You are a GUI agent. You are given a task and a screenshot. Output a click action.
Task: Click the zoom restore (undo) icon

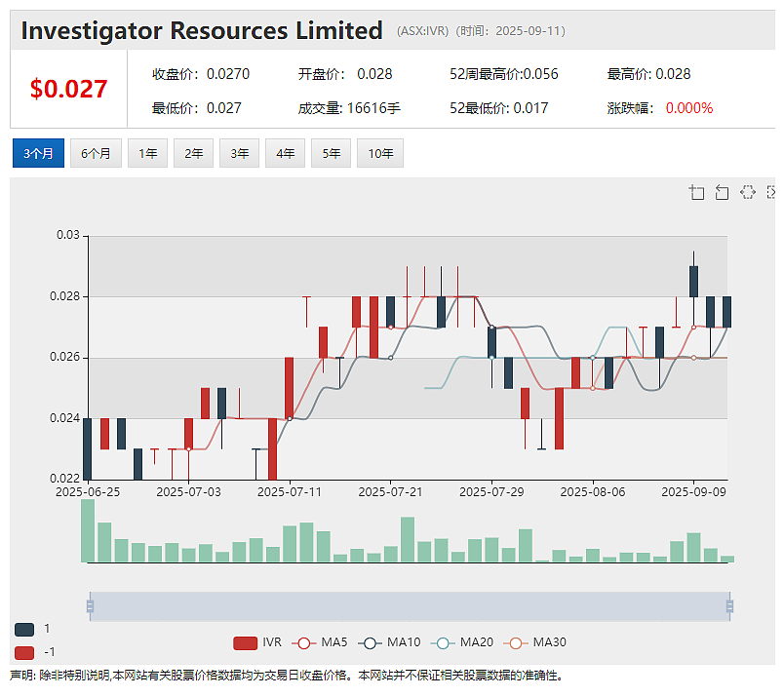[x=722, y=192]
